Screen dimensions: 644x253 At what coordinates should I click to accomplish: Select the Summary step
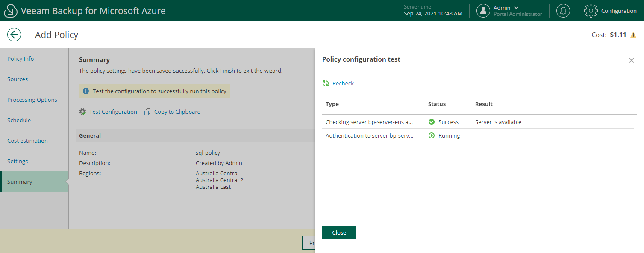pos(34,182)
